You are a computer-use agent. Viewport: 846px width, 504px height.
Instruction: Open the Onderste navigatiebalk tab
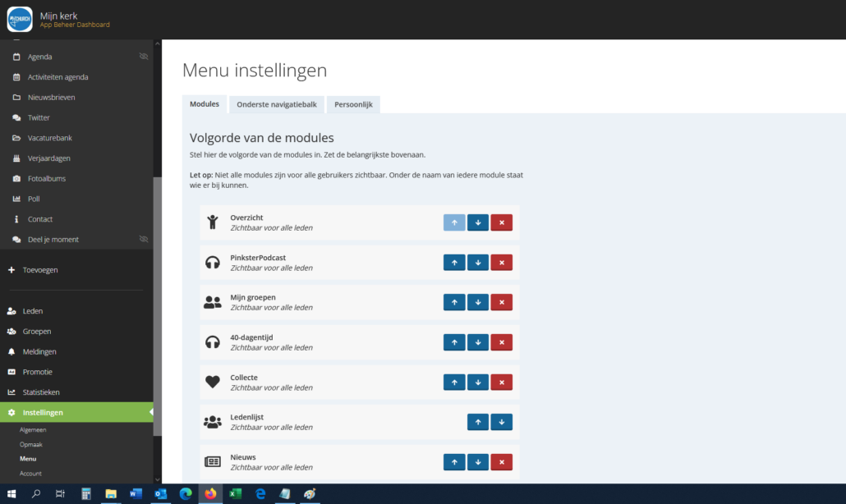[x=277, y=104]
